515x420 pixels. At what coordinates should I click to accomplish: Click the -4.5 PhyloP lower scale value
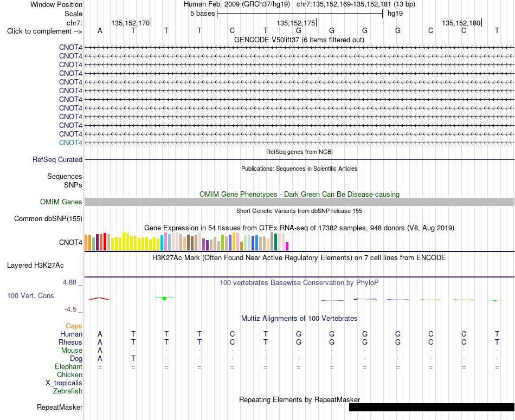point(70,309)
